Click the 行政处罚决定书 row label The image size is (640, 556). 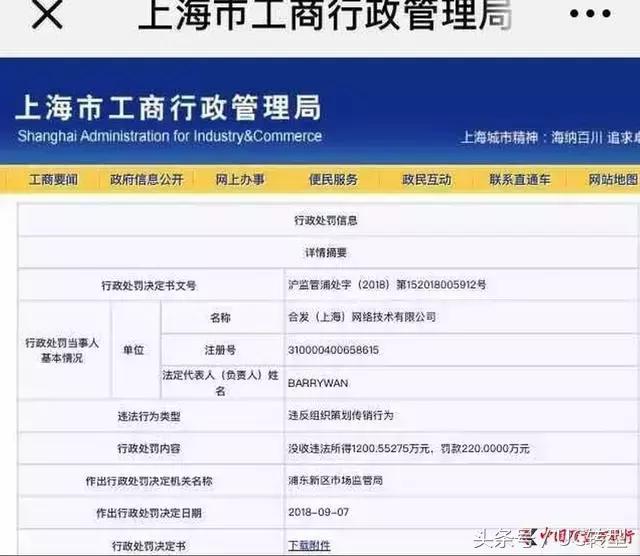click(149, 546)
